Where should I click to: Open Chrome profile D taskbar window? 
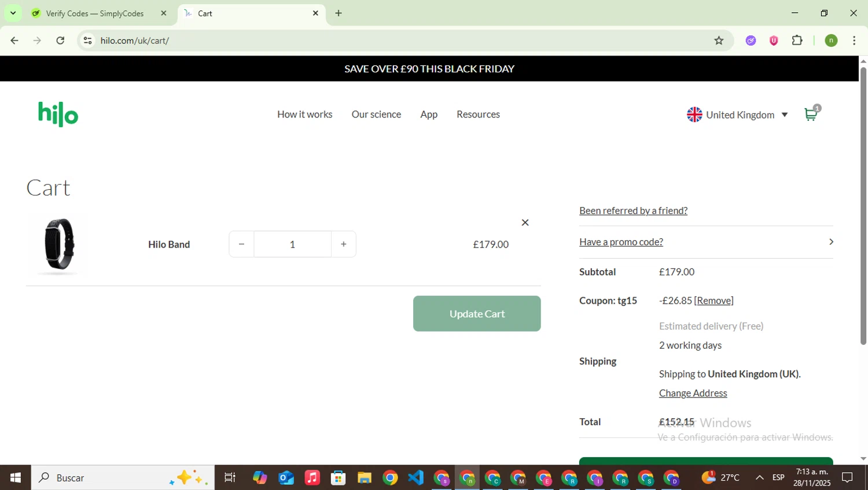(x=671, y=478)
